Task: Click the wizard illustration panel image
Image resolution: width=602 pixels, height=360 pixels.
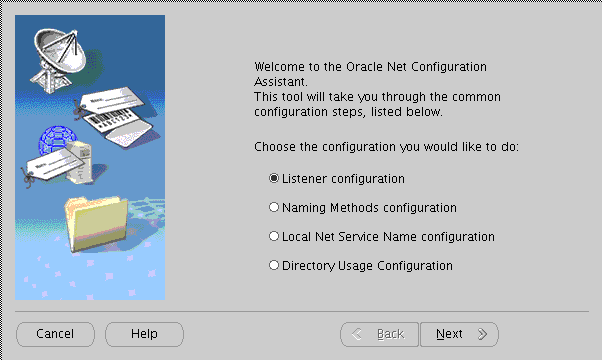Action: pyautogui.click(x=90, y=157)
